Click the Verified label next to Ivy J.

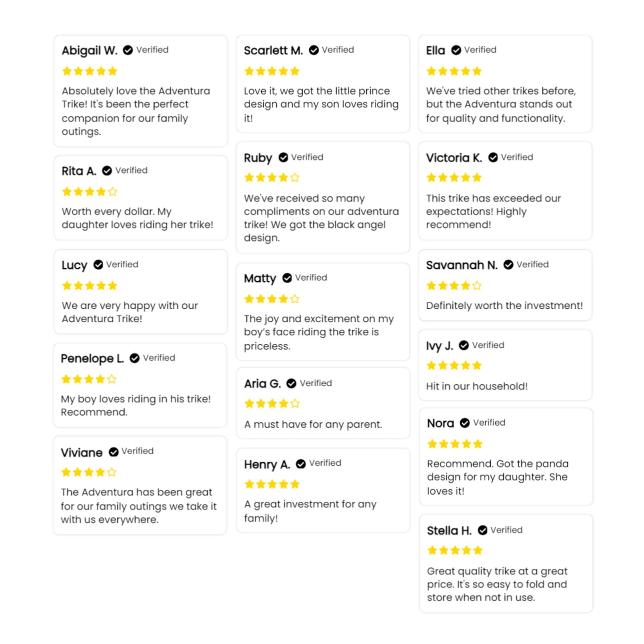(488, 345)
